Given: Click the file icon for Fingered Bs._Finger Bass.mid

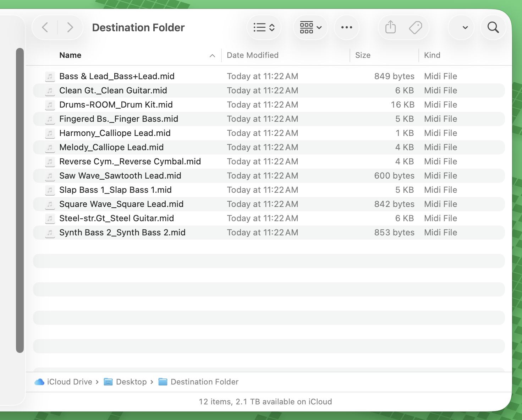Looking at the screenshot, I should pos(50,119).
